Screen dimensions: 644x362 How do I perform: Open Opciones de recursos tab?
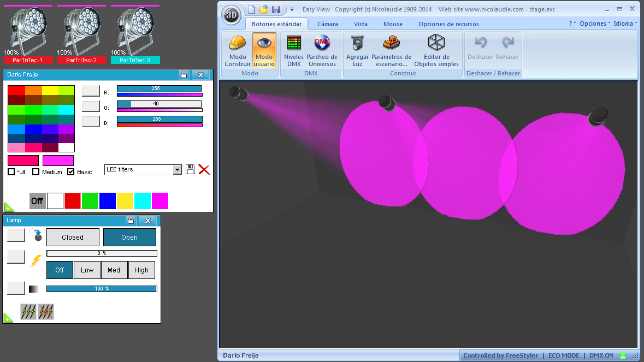(448, 24)
